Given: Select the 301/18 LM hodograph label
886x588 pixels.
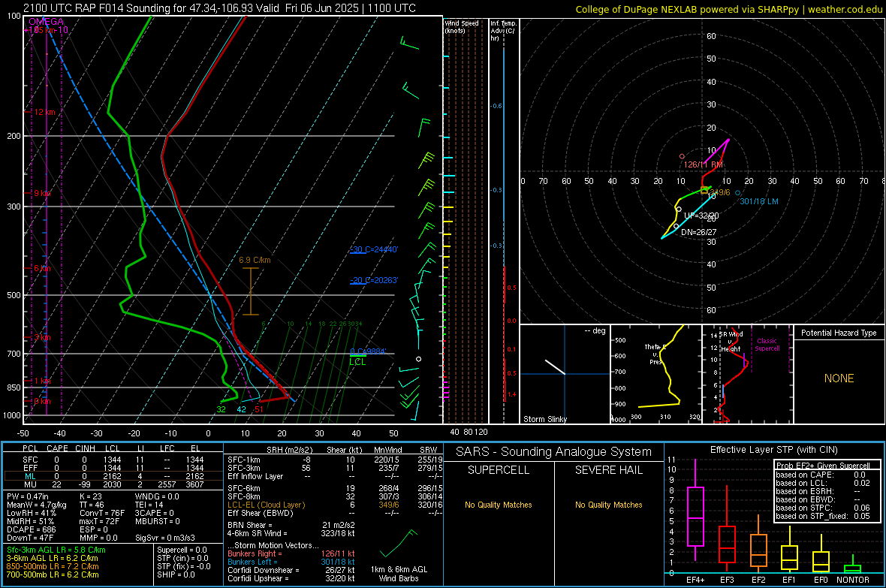Looking at the screenshot, I should (759, 201).
